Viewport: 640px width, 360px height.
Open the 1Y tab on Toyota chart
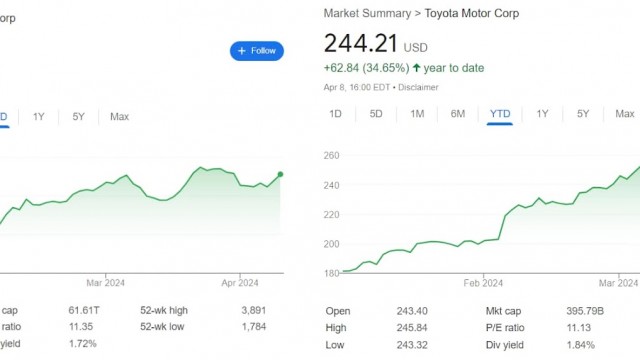click(x=542, y=114)
